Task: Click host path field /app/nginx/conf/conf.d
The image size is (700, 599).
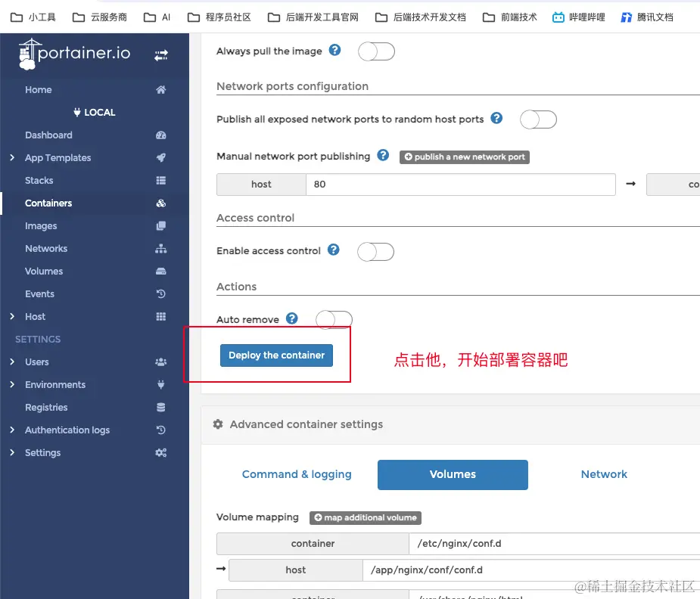Action: [x=531, y=570]
